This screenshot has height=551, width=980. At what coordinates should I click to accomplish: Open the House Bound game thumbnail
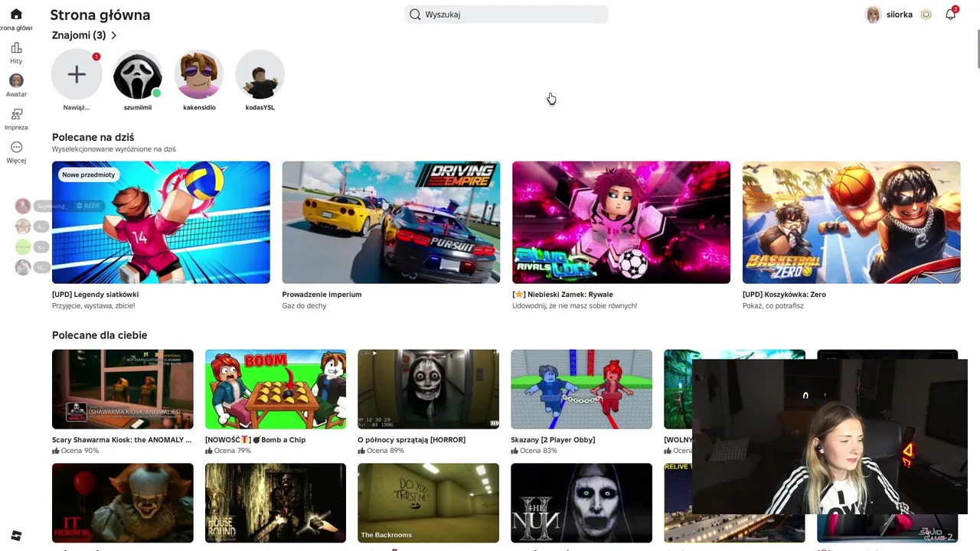[276, 503]
